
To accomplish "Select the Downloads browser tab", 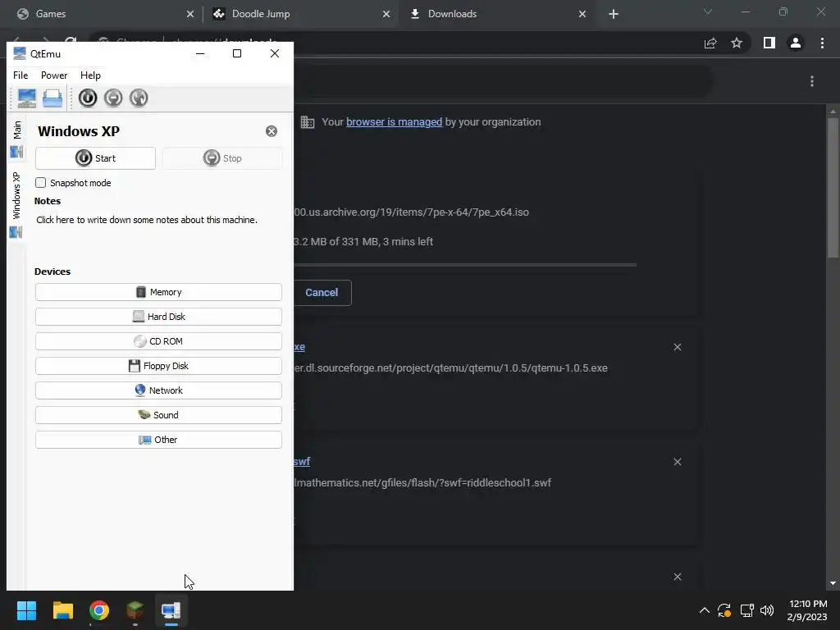I will click(x=496, y=14).
